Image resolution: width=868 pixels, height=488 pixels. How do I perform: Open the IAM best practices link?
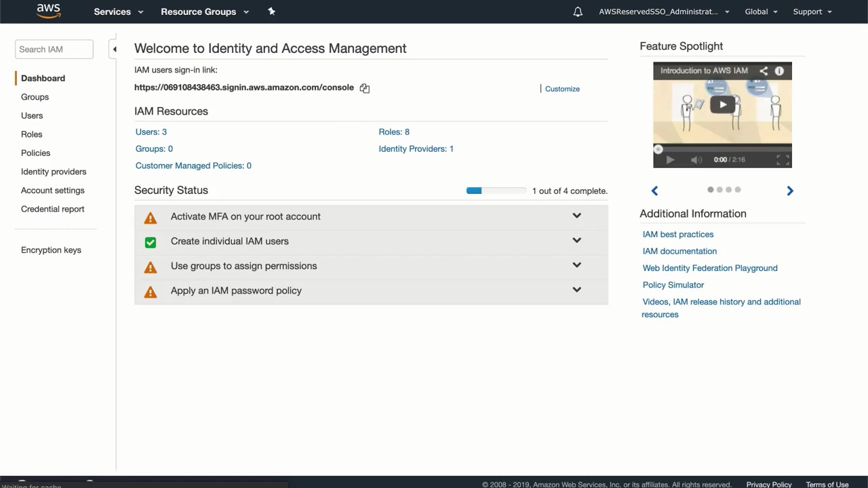pyautogui.click(x=678, y=235)
